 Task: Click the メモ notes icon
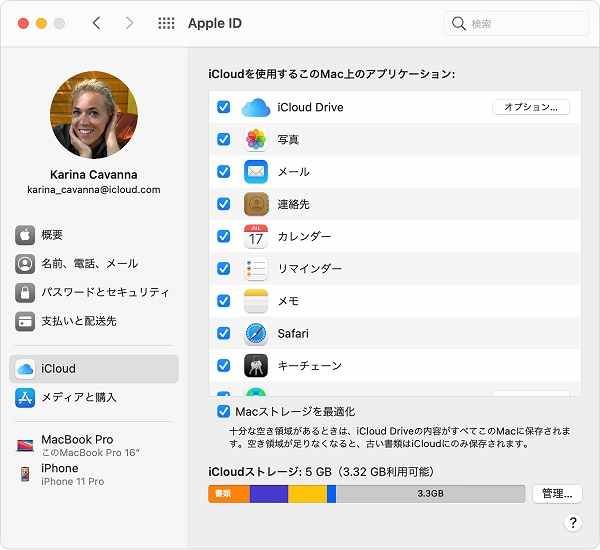pyautogui.click(x=256, y=301)
